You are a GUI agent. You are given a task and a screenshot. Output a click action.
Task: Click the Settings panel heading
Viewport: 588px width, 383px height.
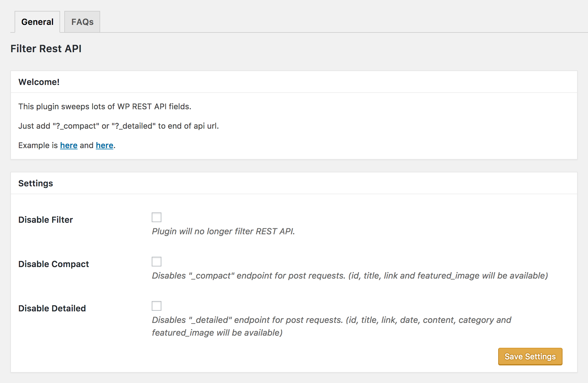tap(36, 183)
